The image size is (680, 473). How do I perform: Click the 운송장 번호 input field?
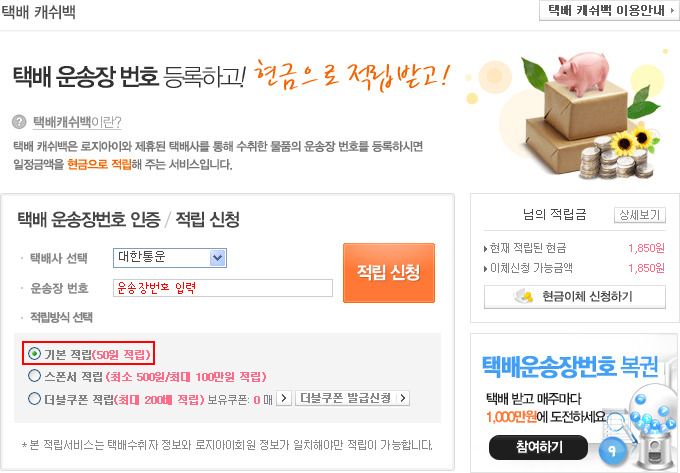click(223, 288)
